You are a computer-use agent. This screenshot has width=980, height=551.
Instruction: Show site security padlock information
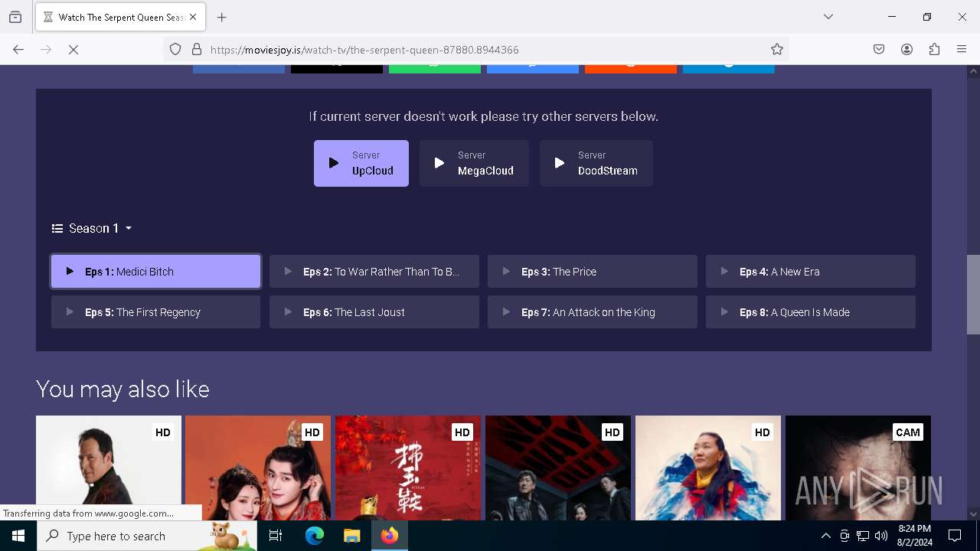tap(197, 50)
